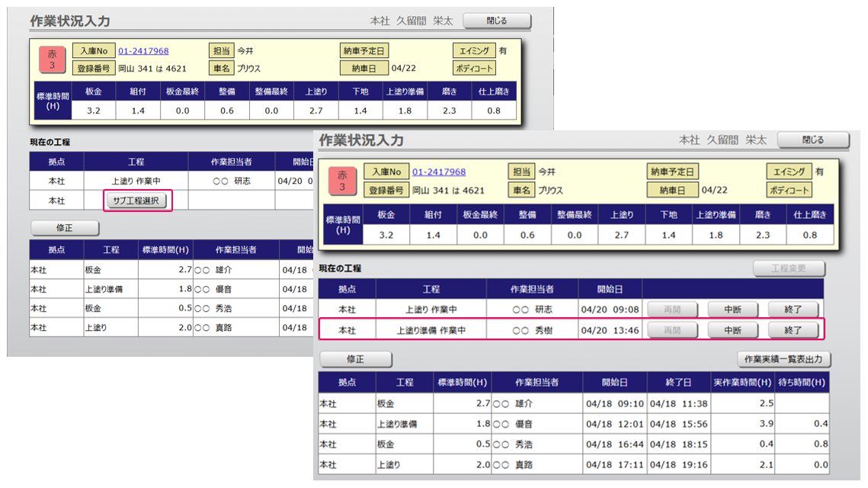This screenshot has width=868, height=488.
Task: Click the サブ工程選択 button
Action: point(136,201)
